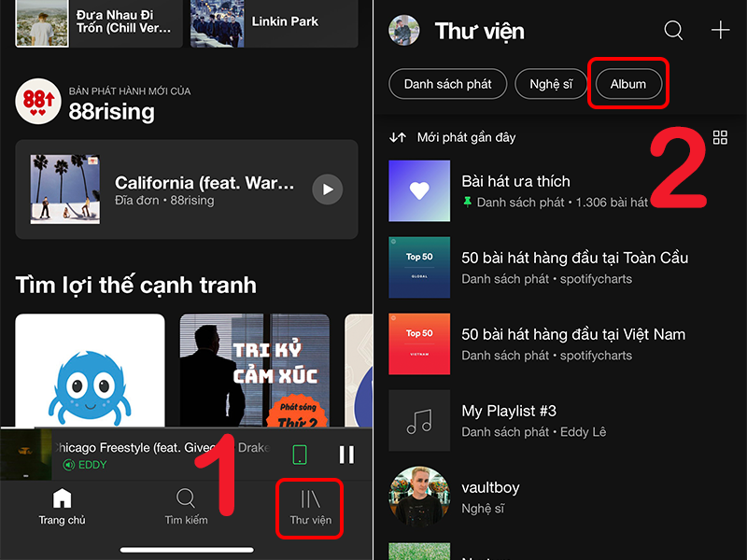The width and height of the screenshot is (747, 560).
Task: Open the 88rising artist name
Action: coord(111,111)
